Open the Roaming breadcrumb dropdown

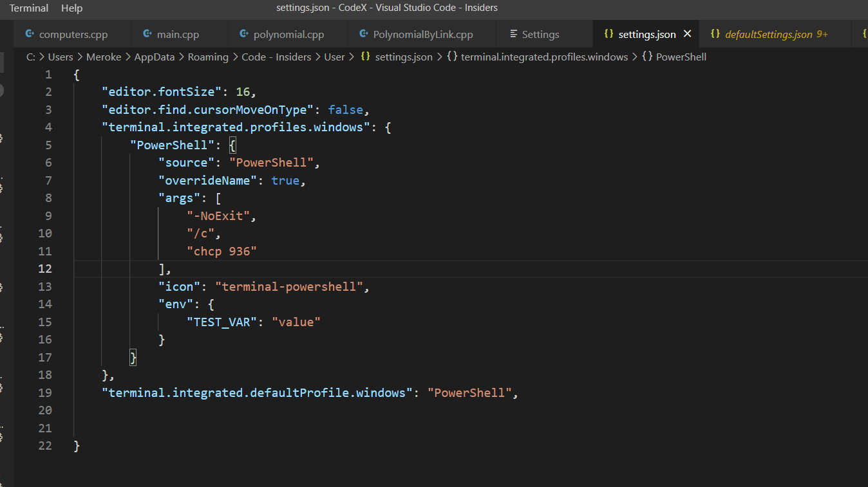pyautogui.click(x=208, y=57)
